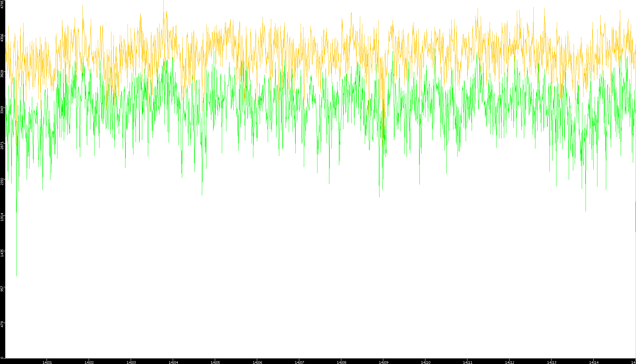
Task: Click the 1914 label on value axis
Action: 2,217
